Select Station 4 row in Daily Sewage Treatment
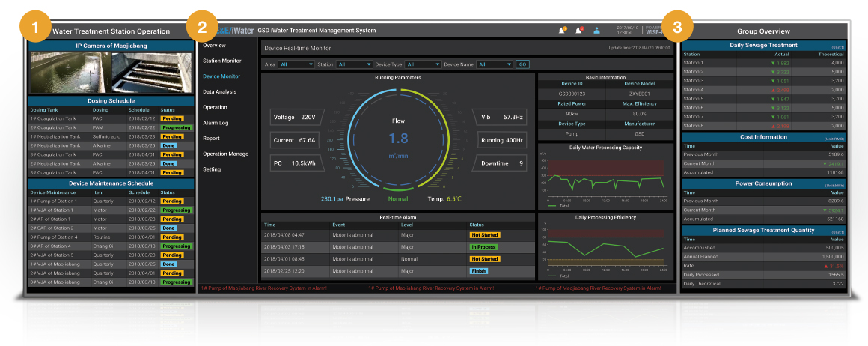This screenshot has width=868, height=346. tap(764, 90)
